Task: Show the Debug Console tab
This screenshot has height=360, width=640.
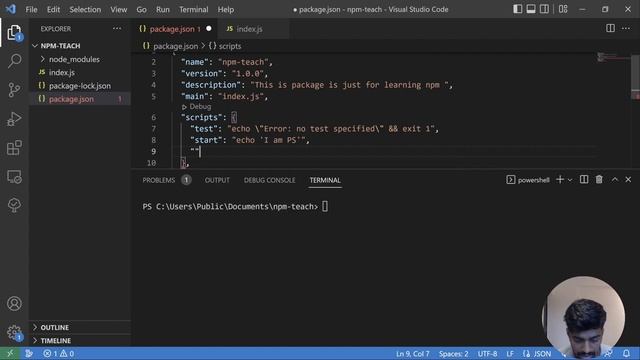Action: (269, 180)
